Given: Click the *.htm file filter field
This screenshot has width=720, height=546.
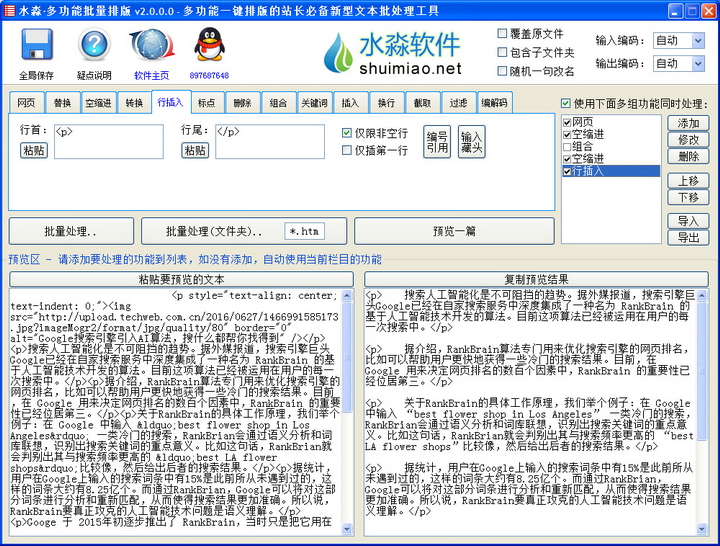Looking at the screenshot, I should tap(304, 231).
